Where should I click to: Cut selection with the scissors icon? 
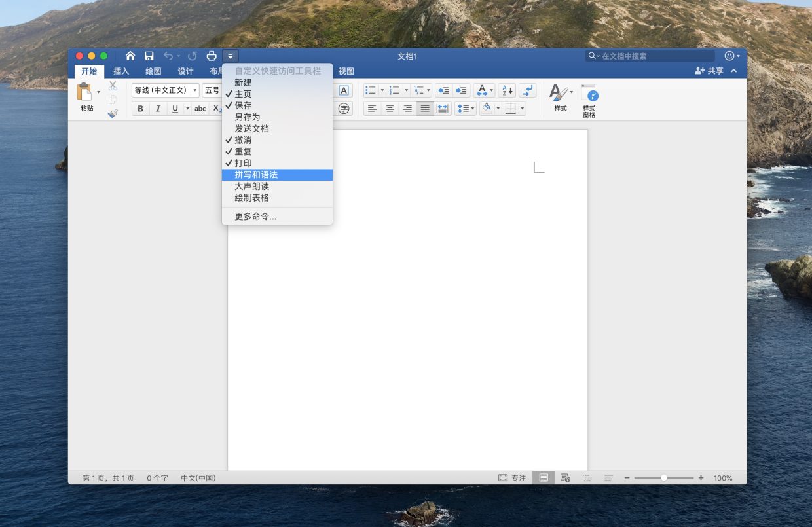[113, 85]
